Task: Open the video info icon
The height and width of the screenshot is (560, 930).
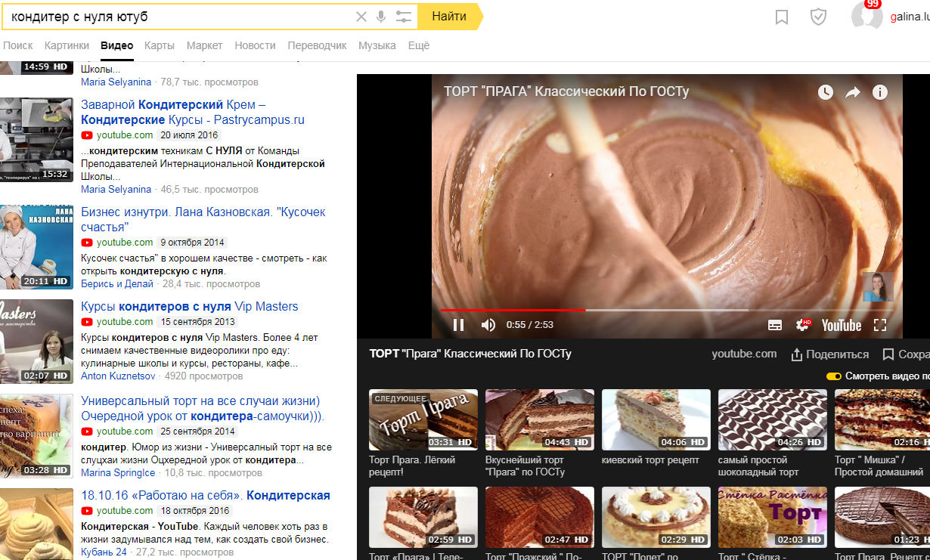Action: [x=880, y=92]
